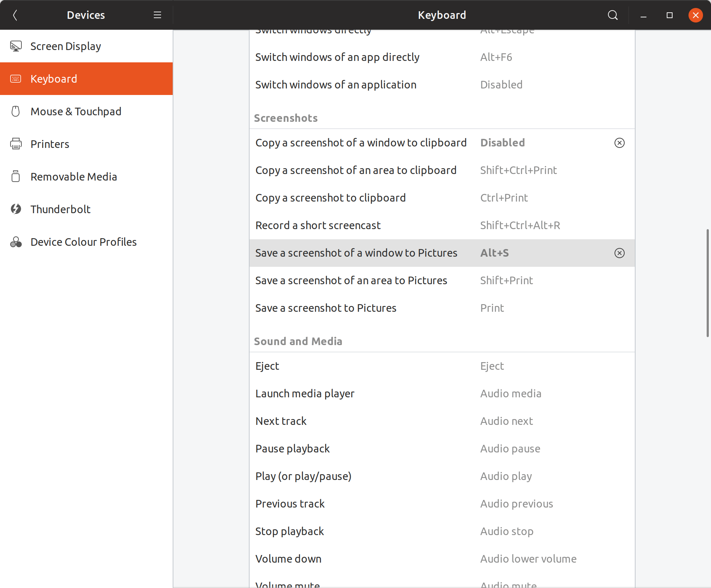Screen dimensions: 711x588
Task: Click the Device Colour Profiles icon
Action: point(16,242)
